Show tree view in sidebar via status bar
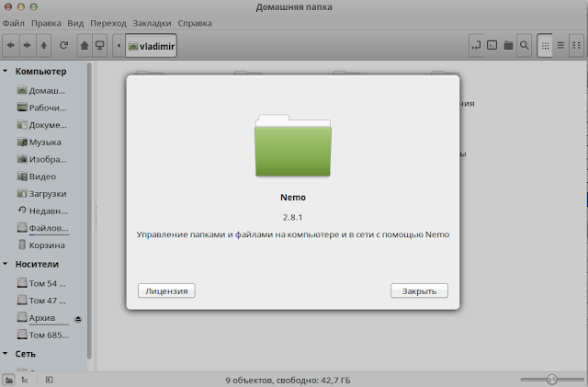The image size is (588, 387). [25, 380]
